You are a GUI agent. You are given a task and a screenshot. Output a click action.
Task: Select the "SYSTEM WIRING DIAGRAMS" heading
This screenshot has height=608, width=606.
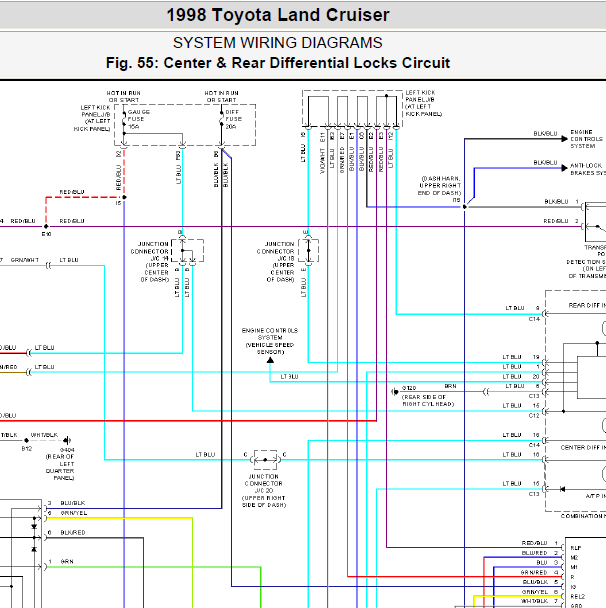[x=278, y=43]
